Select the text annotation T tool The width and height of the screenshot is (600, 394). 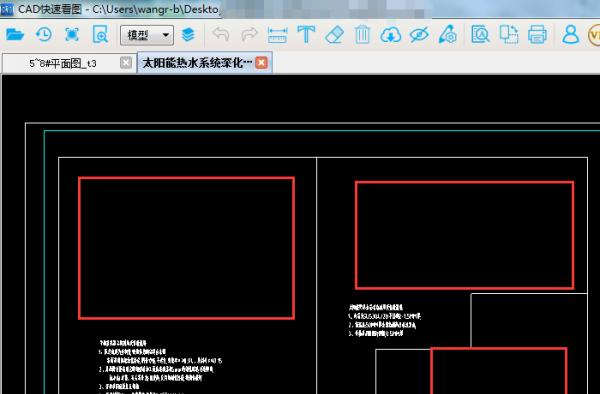pyautogui.click(x=306, y=35)
